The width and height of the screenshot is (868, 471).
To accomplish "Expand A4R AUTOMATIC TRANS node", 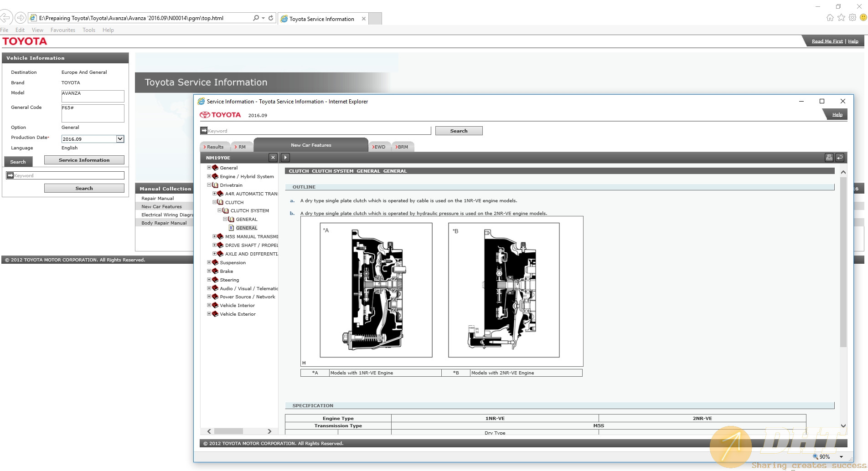I will [x=215, y=194].
